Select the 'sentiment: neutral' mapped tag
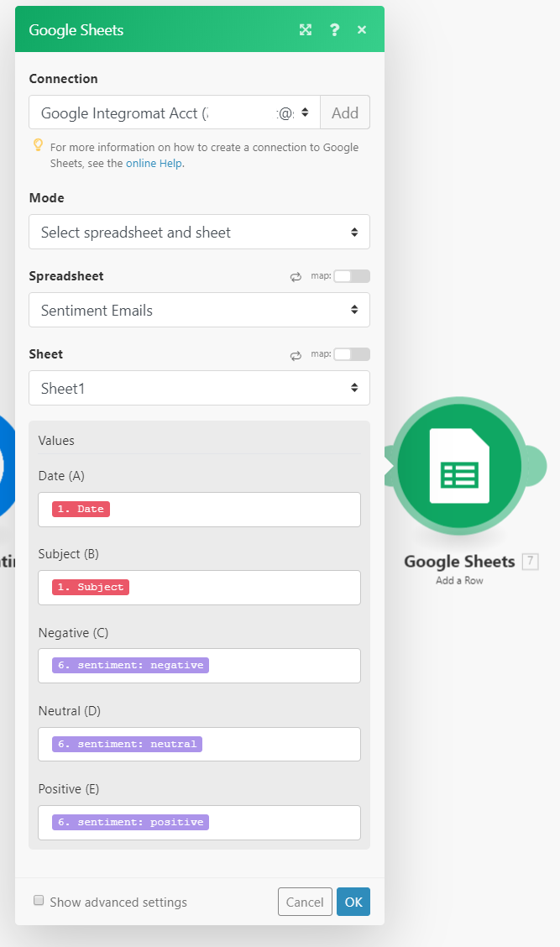 [x=127, y=744]
